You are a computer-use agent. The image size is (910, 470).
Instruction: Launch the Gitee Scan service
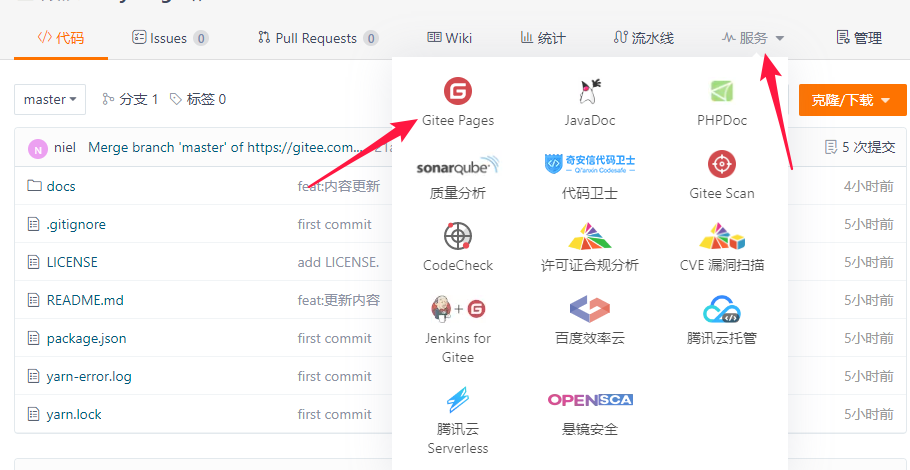[721, 165]
